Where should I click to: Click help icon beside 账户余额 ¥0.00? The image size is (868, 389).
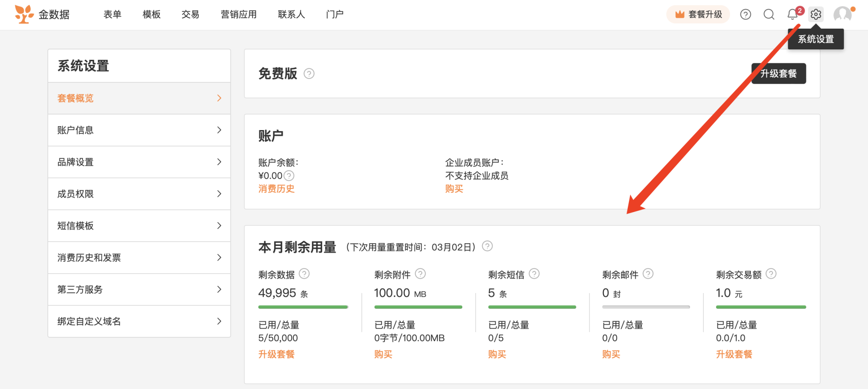pyautogui.click(x=289, y=176)
